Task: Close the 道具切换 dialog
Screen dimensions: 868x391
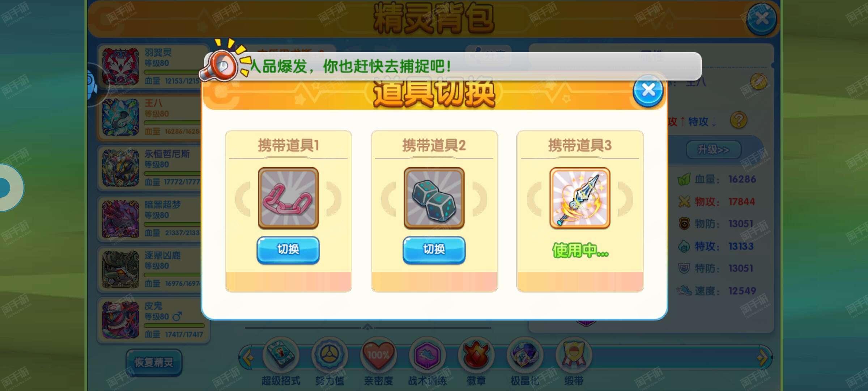Action: [648, 91]
